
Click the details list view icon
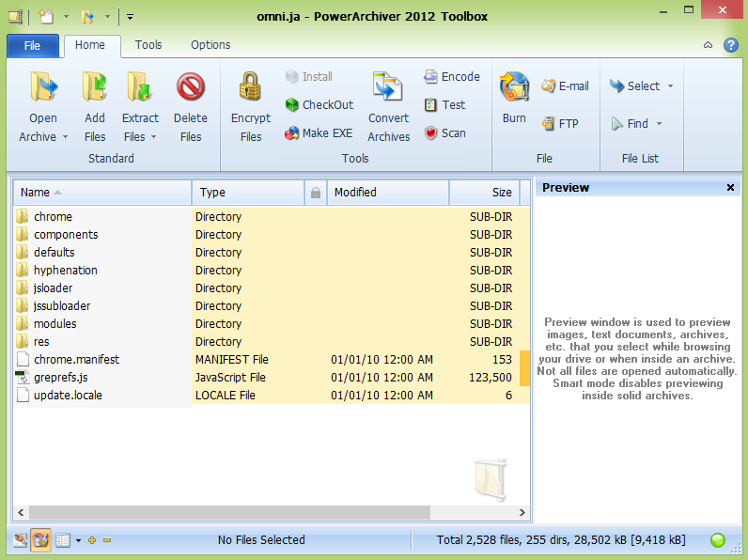tap(63, 540)
